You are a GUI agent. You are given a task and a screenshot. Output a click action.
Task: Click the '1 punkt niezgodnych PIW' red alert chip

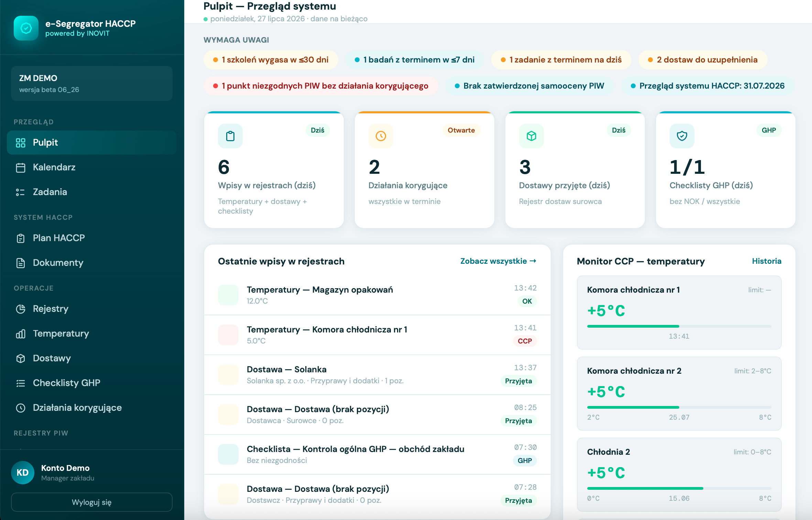pyautogui.click(x=321, y=86)
